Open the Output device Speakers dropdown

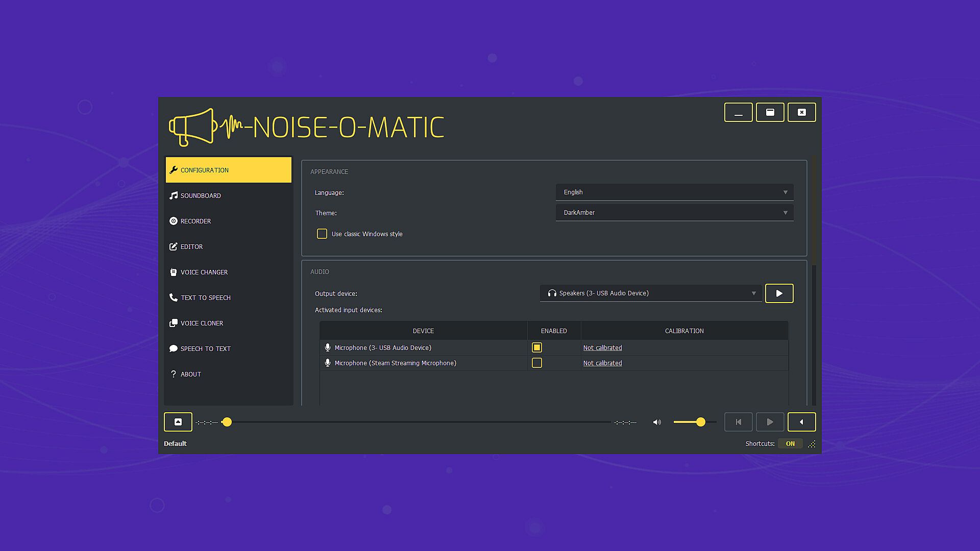pos(650,293)
